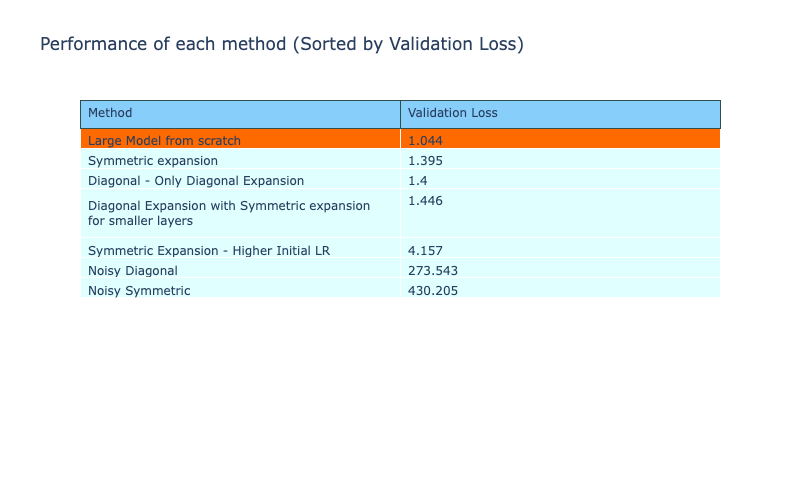Select the 1.446 loss value
800x500 pixels.
[x=425, y=201]
